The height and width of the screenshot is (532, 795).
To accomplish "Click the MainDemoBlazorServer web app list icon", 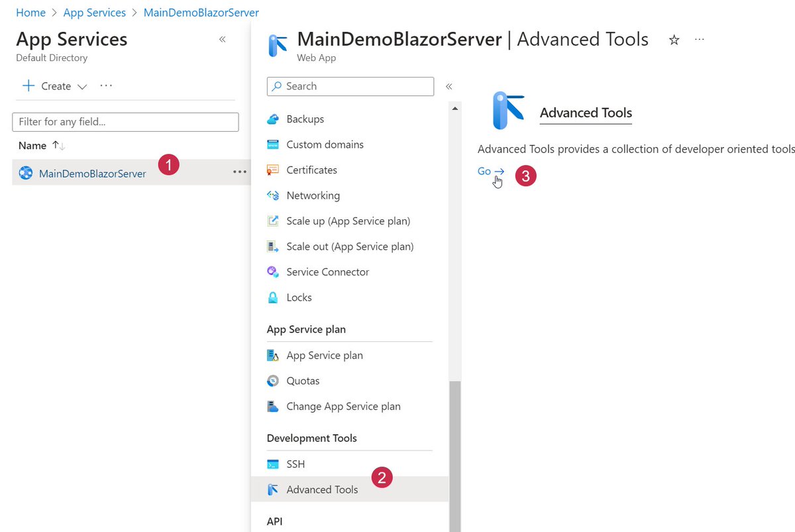I will (26, 174).
